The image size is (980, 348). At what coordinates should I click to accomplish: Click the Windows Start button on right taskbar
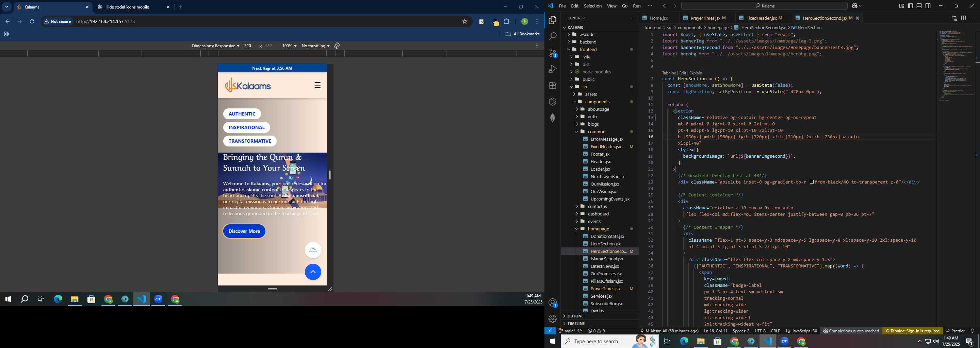pyautogui.click(x=552, y=342)
